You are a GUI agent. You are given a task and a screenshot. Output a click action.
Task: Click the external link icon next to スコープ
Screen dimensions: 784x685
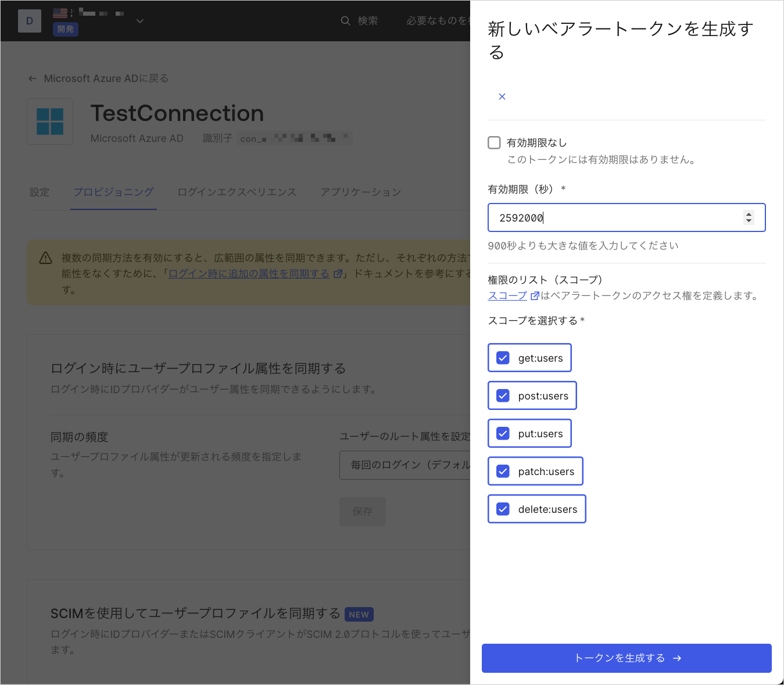pos(535,295)
